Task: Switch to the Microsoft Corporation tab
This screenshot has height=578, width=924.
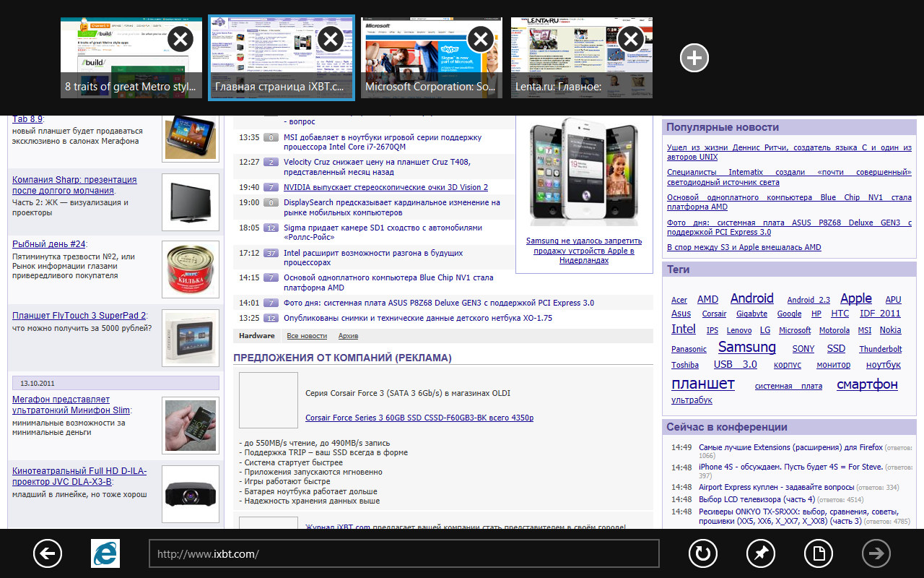Action: tap(432, 59)
